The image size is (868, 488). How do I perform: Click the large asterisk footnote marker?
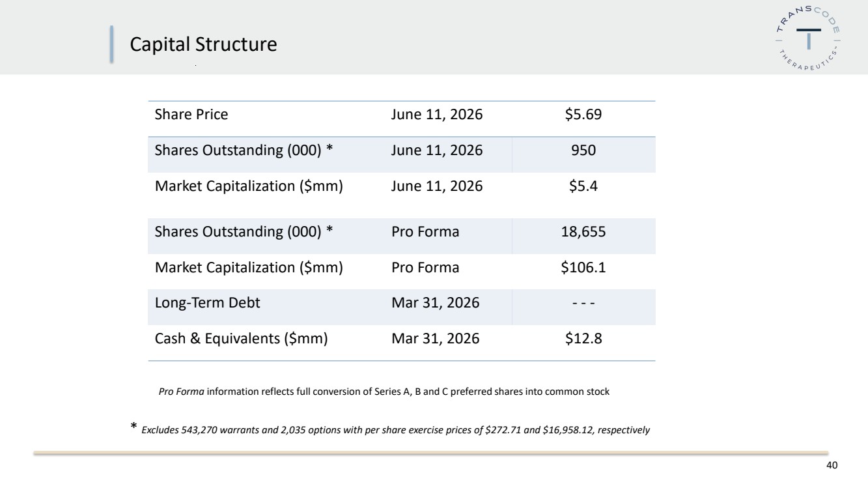click(133, 427)
